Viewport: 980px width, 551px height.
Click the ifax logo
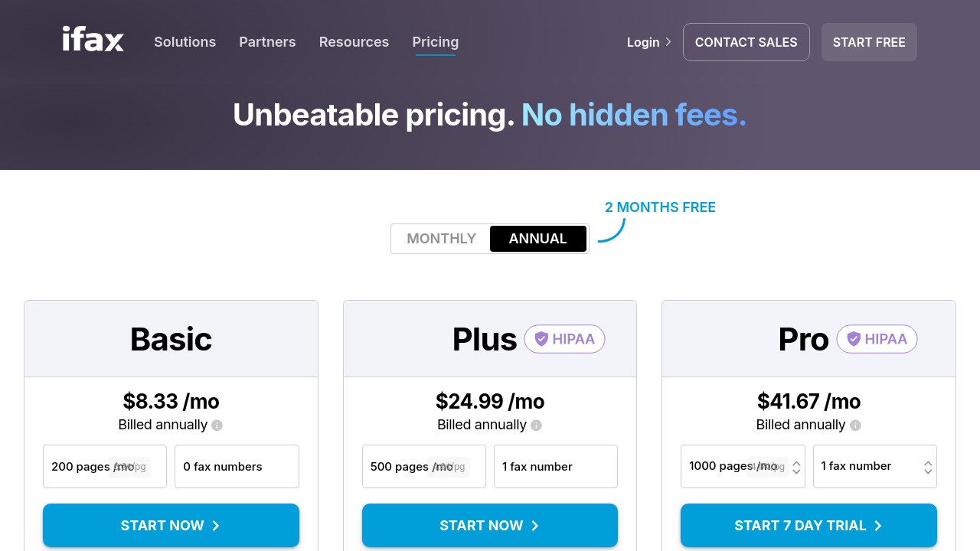pyautogui.click(x=93, y=39)
